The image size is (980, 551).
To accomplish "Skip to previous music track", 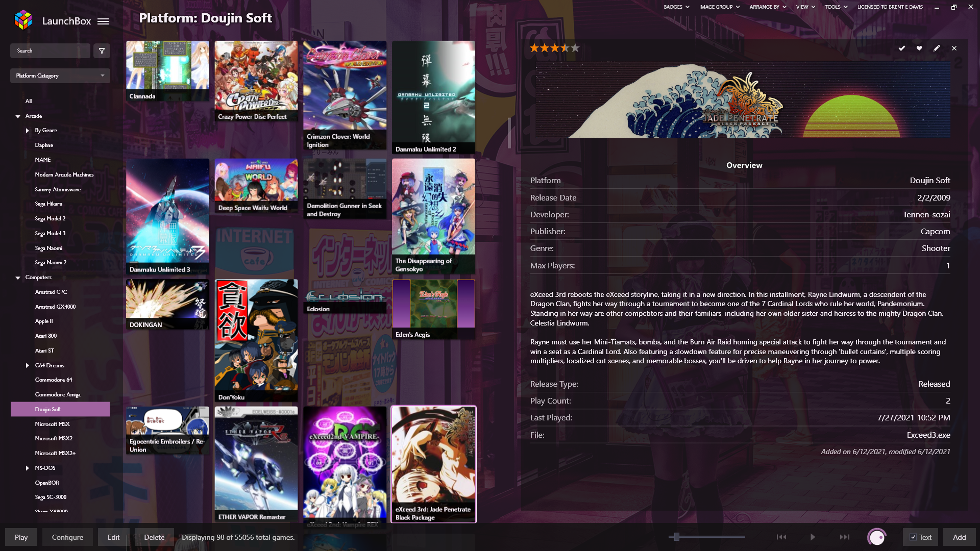I will [x=781, y=537].
